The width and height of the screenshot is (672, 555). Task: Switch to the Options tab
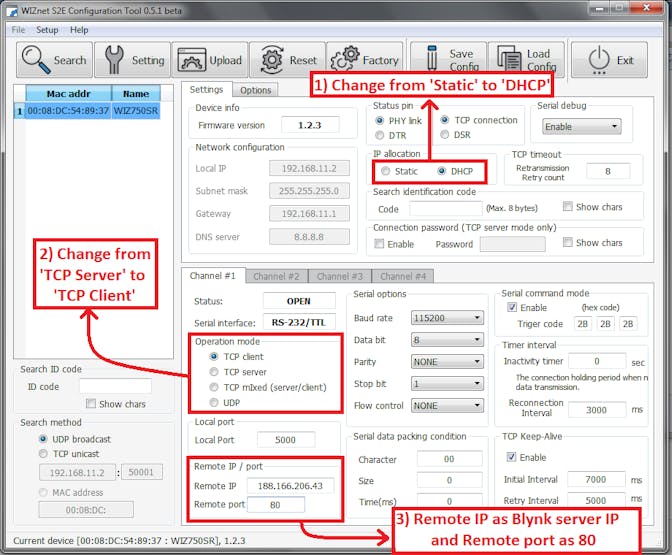tap(255, 90)
